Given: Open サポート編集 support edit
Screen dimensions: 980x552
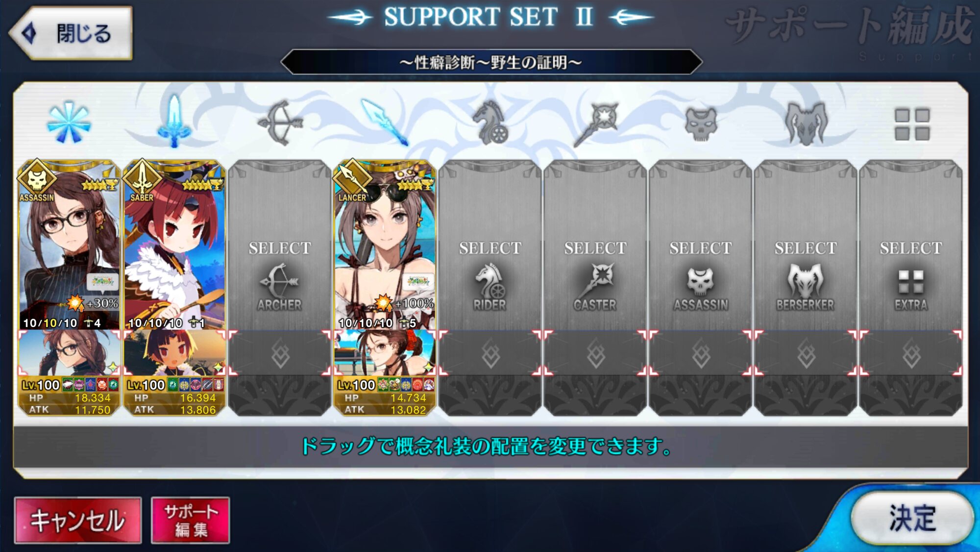Looking at the screenshot, I should [x=191, y=521].
